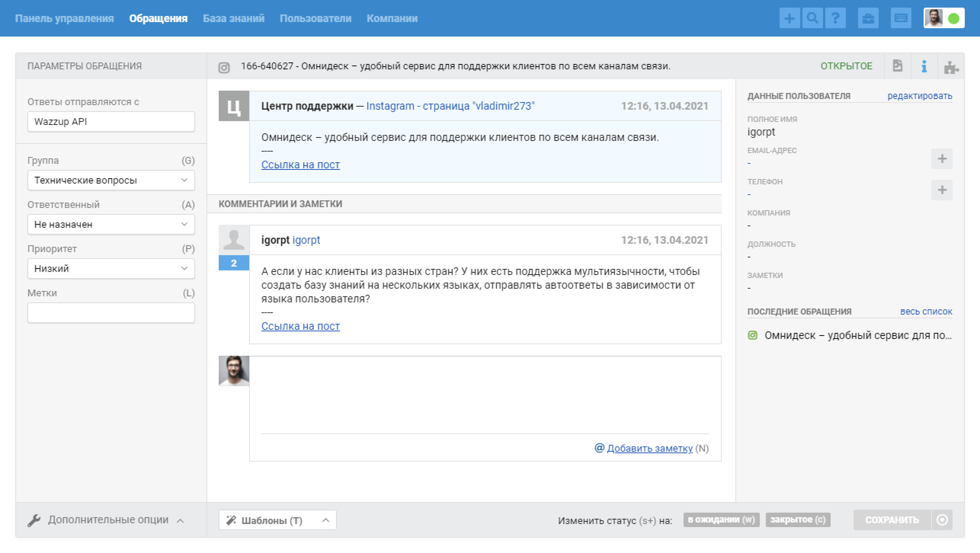Screen dimensions: 980x553
Task: Click Добавить заметку link
Action: 650,448
